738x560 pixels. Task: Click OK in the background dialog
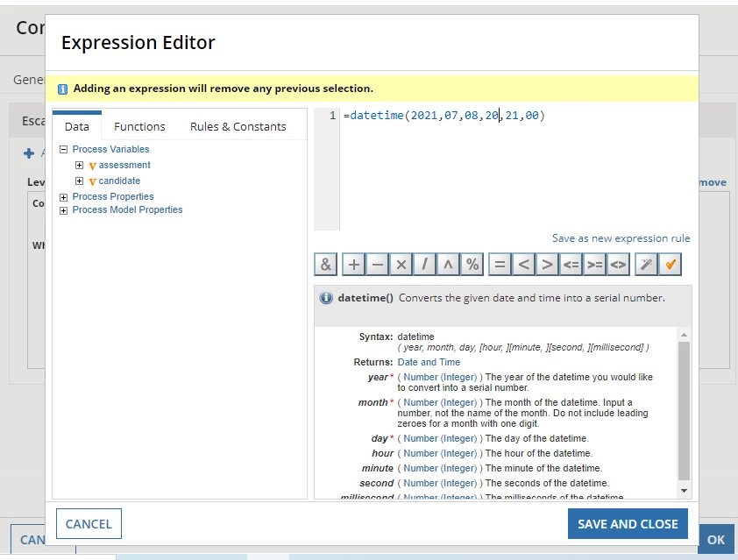716,540
